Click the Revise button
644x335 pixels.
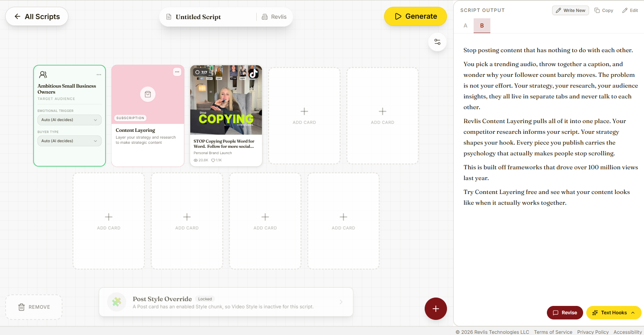tap(565, 313)
